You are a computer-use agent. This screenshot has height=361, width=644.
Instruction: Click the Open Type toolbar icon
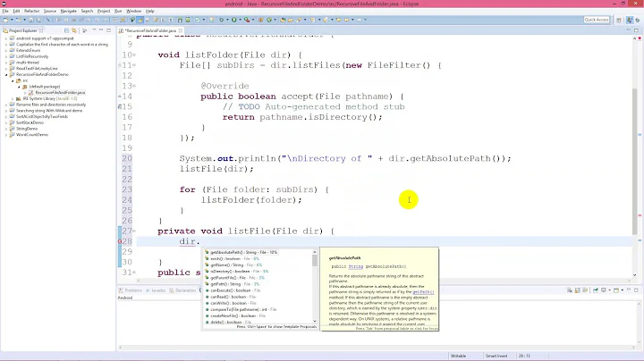click(283, 20)
